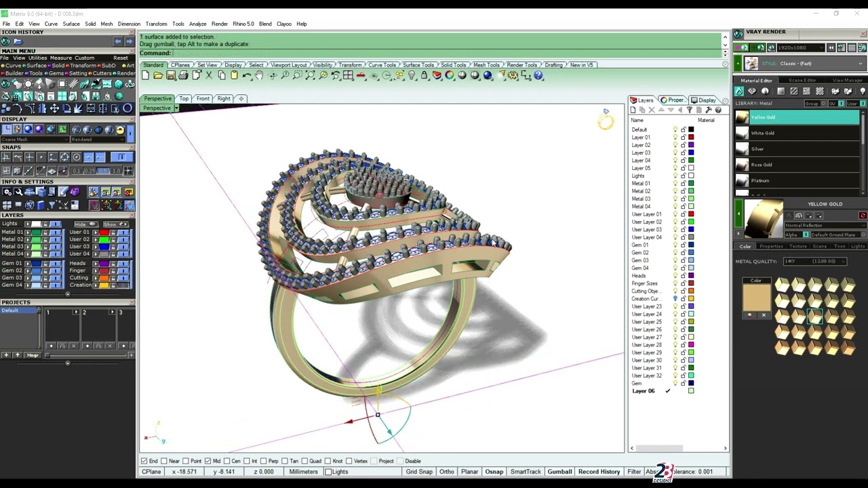Toggle the Disable osnap checkbox

tap(401, 461)
